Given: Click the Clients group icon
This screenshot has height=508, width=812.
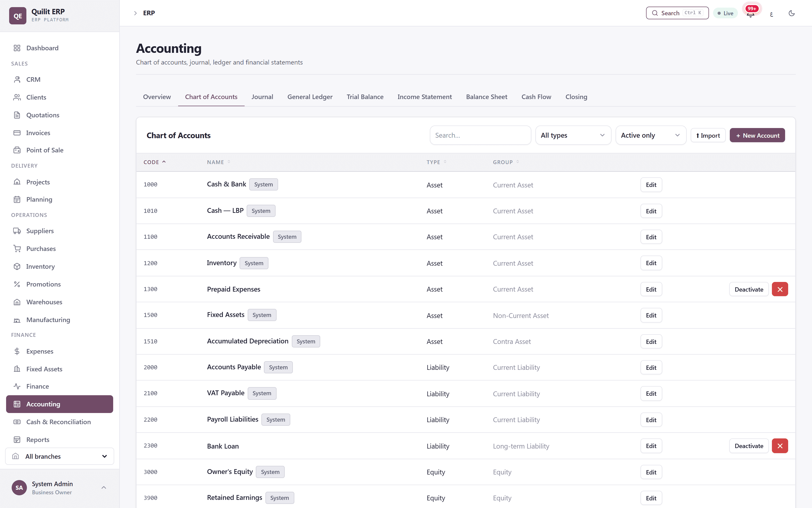Looking at the screenshot, I should pyautogui.click(x=17, y=97).
